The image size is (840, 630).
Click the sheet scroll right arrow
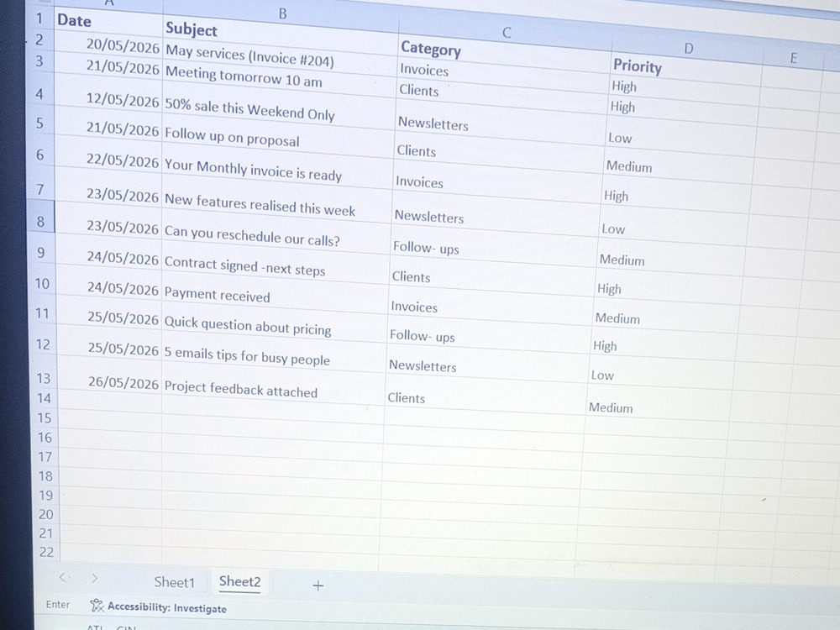click(x=95, y=578)
